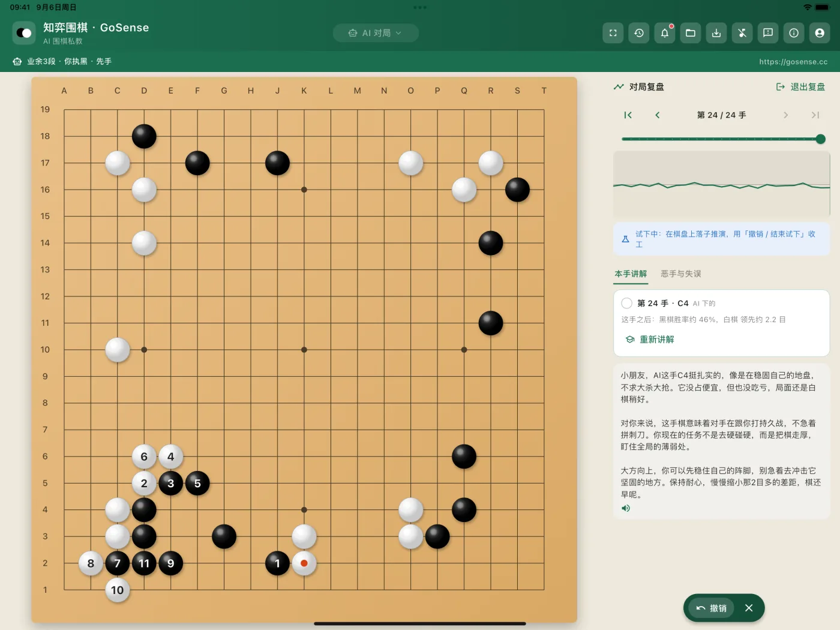Image resolution: width=840 pixels, height=630 pixels.
Task: Click the 退出复盘 exit review button
Action: pos(801,87)
